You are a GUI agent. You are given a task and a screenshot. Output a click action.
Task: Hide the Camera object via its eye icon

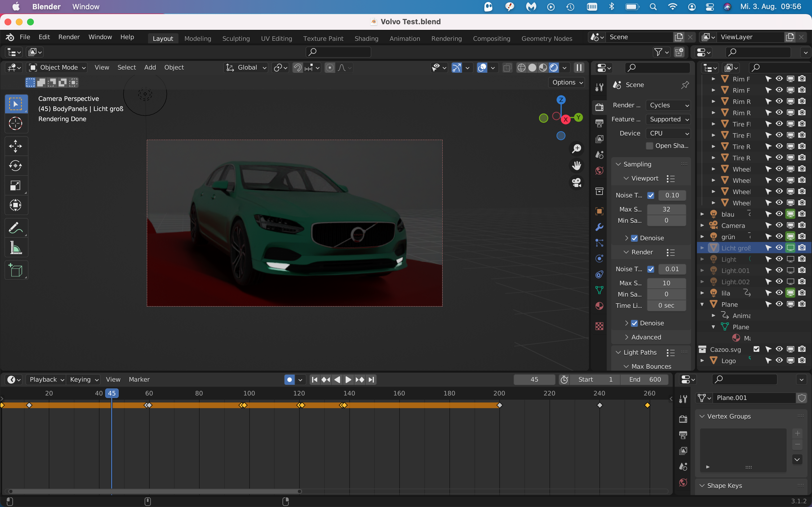pos(779,225)
